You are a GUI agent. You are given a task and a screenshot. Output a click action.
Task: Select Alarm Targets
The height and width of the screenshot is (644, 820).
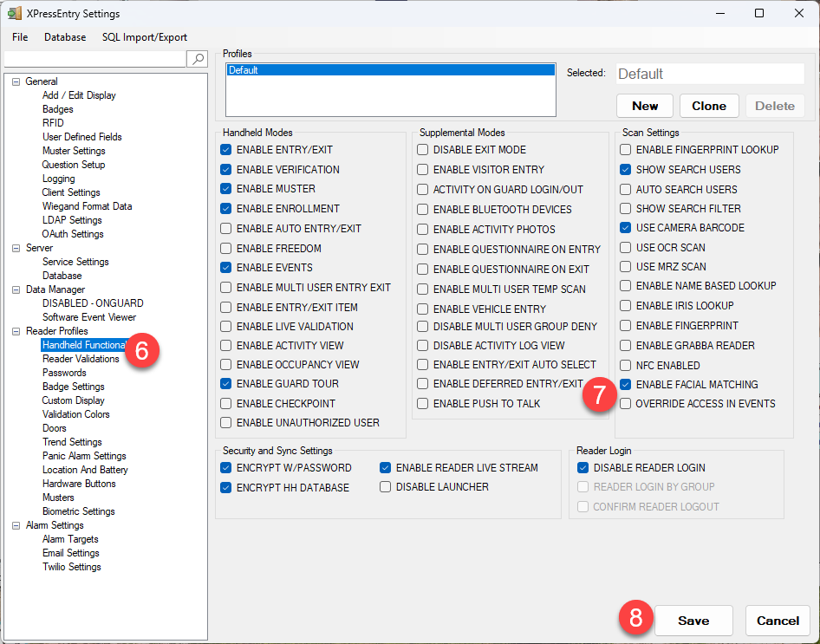[70, 539]
